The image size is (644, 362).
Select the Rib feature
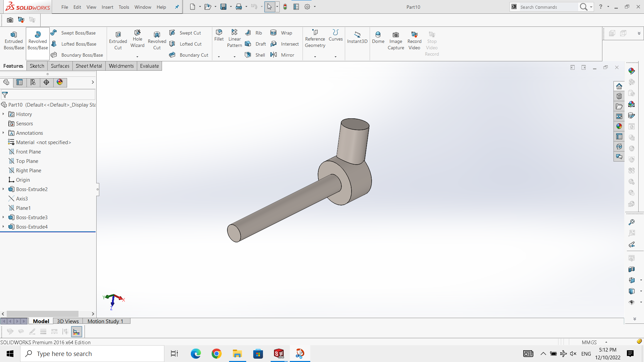[254, 33]
